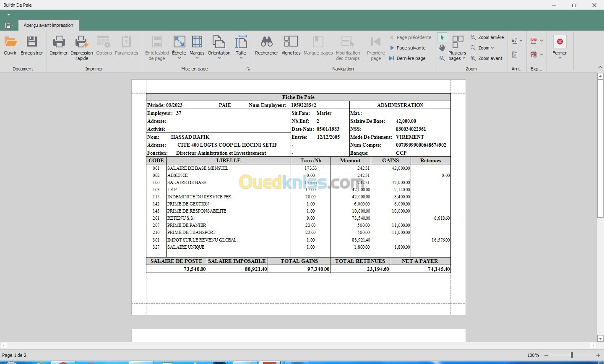Click the vertical scrollbar thumb
The height and width of the screenshot is (364, 604).
600,148
